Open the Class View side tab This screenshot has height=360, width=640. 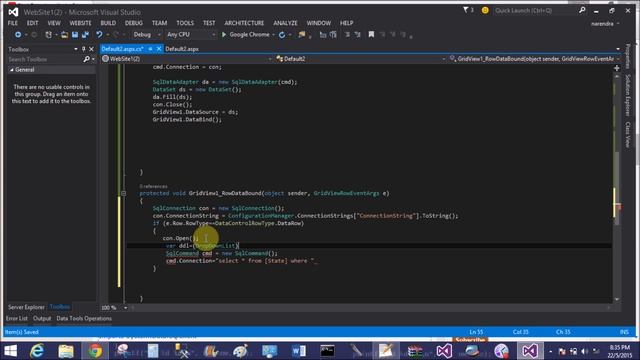(628, 135)
